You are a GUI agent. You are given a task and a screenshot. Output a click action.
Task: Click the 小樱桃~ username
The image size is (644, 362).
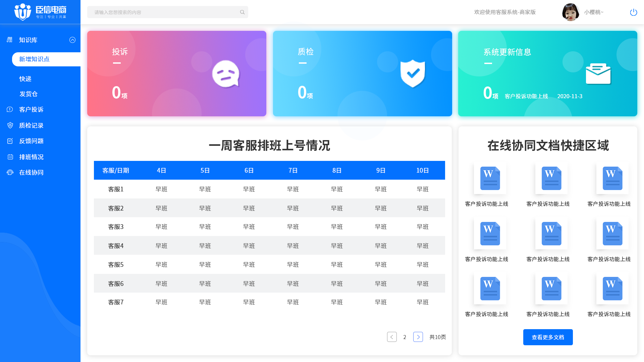(x=594, y=12)
